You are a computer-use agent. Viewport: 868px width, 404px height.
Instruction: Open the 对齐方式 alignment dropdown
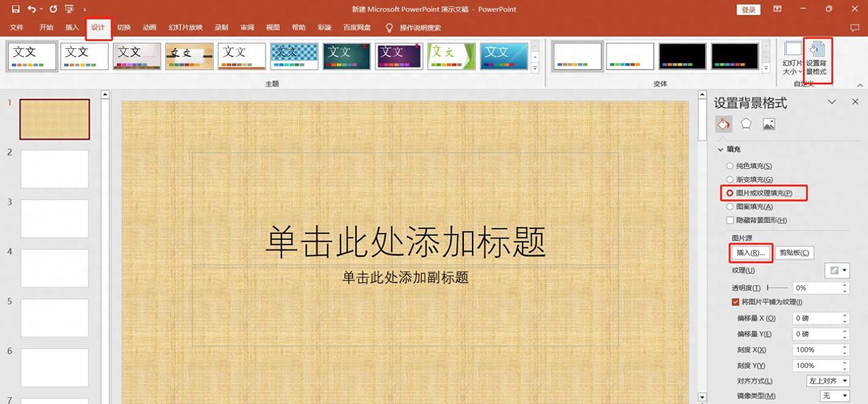[x=827, y=381]
